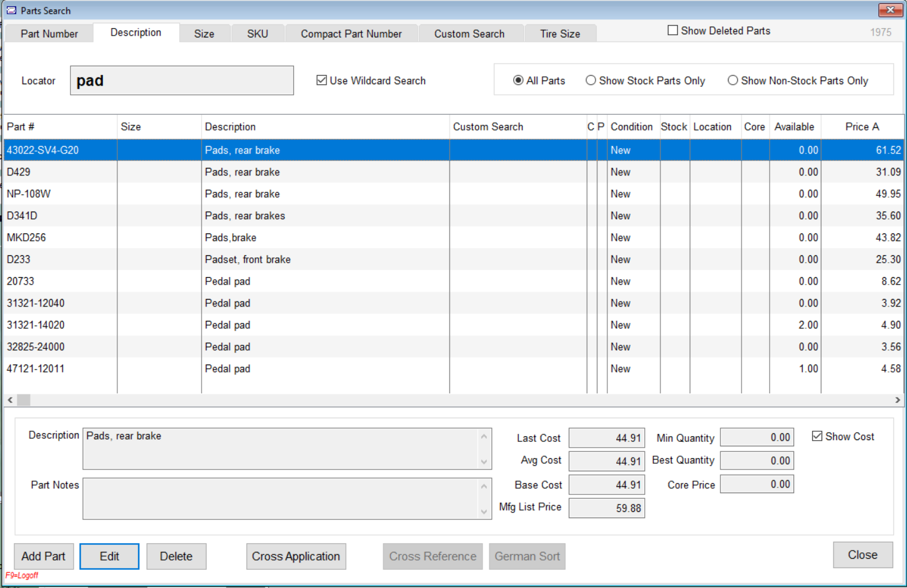
Task: Sort by the Available column header
Action: [795, 127]
